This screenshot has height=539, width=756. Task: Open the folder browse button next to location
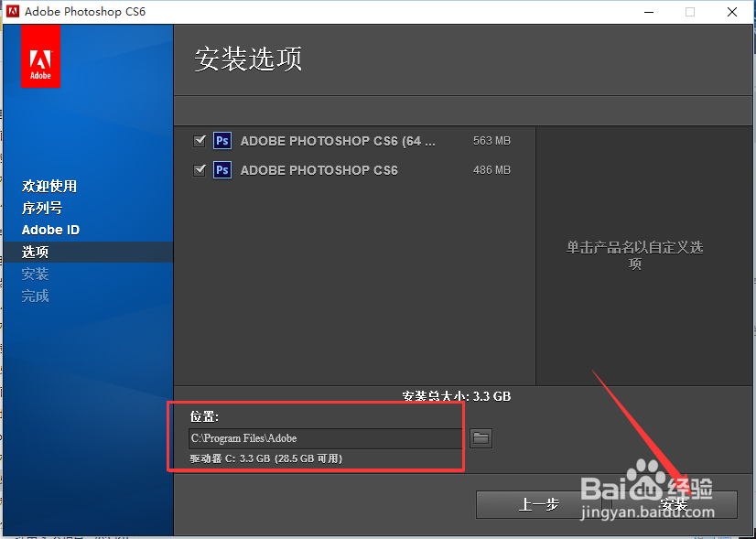point(481,438)
